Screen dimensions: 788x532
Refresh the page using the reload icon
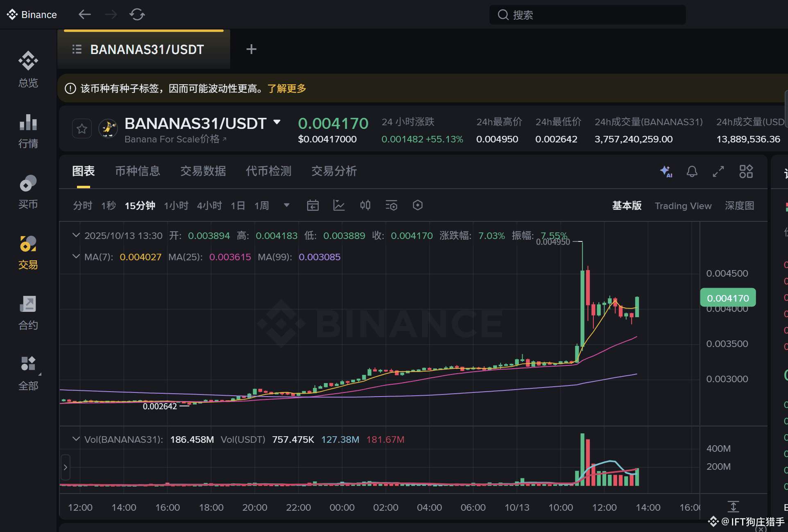click(x=137, y=15)
